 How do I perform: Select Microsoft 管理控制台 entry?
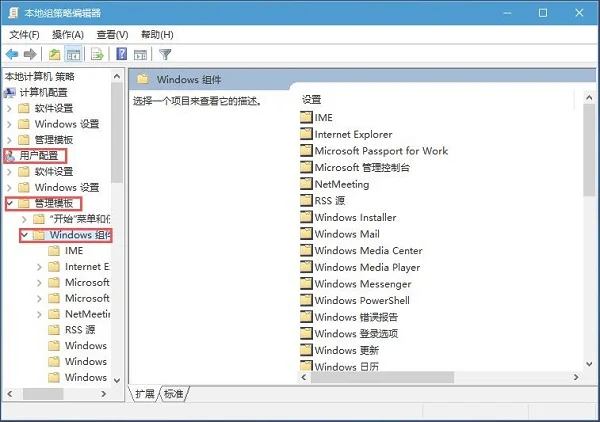(x=362, y=167)
